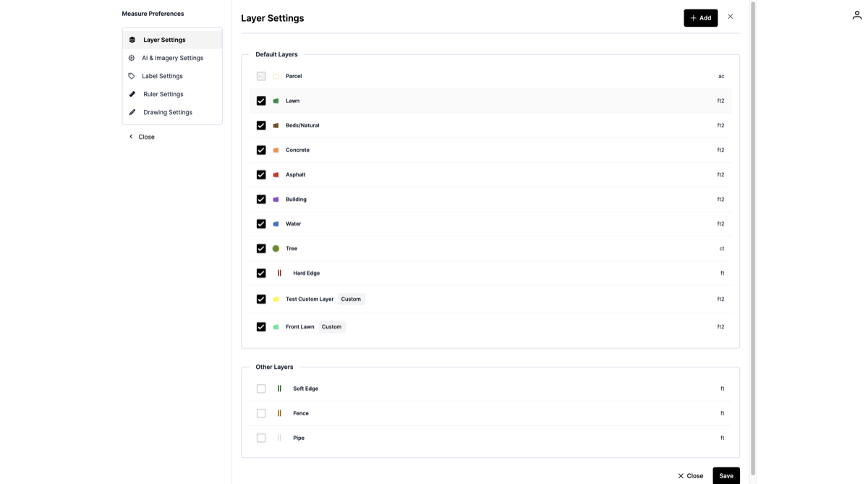
Task: Enable the Soft Edge layer checkbox
Action: pos(261,389)
